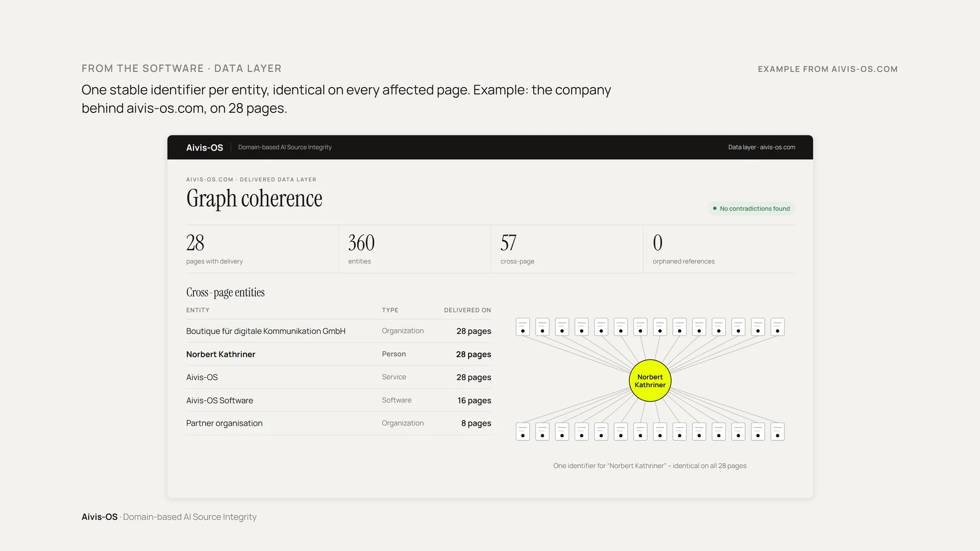
Task: Click the 'Organization' type in Partner organisation row
Action: coord(403,423)
